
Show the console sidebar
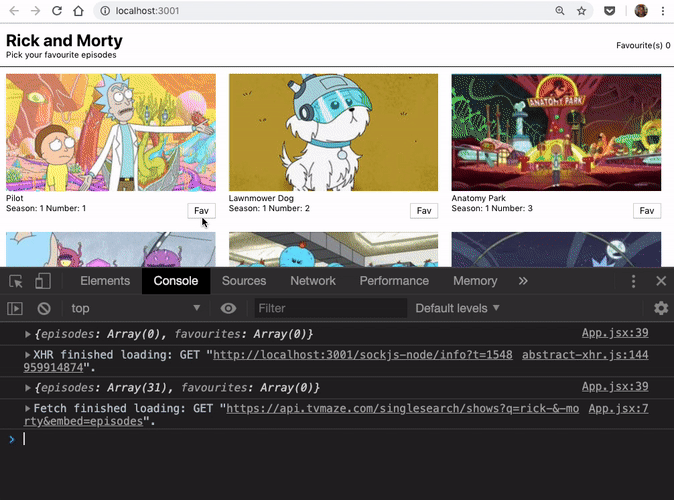pyautogui.click(x=15, y=308)
